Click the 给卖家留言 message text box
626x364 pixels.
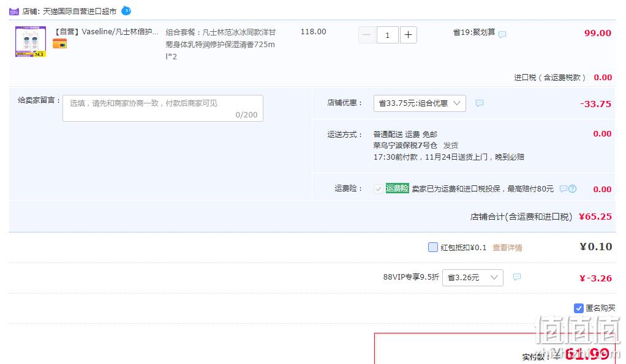163,108
